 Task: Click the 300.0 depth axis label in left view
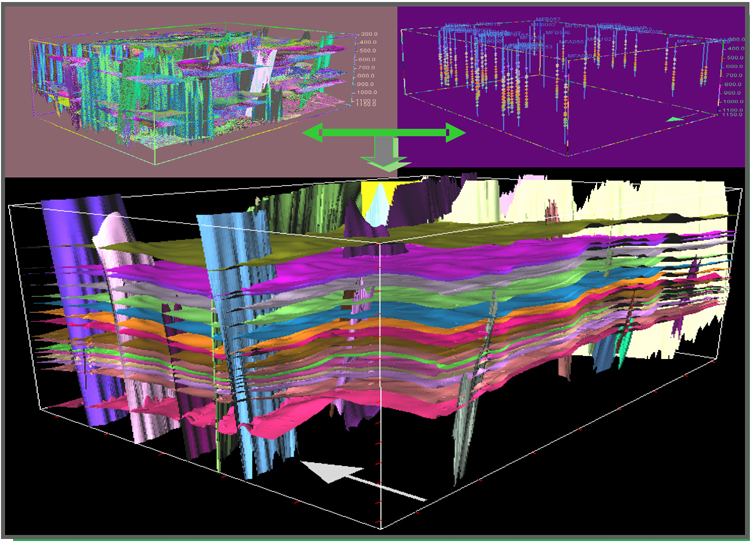pos(368,33)
